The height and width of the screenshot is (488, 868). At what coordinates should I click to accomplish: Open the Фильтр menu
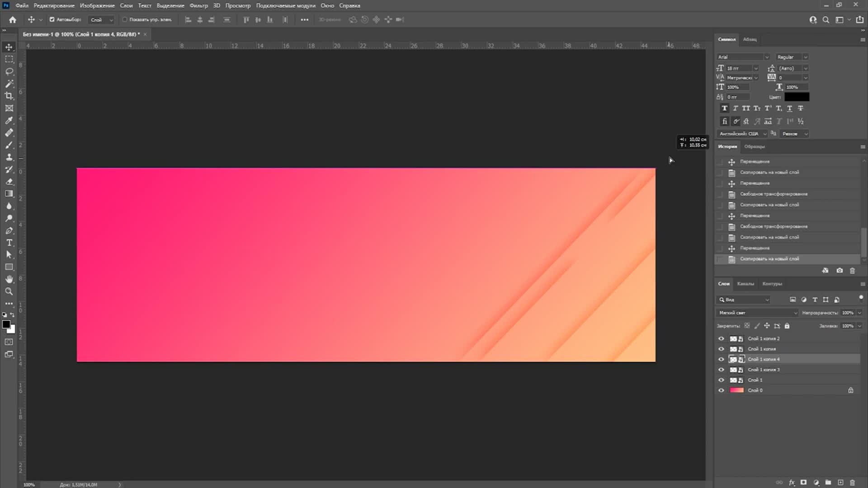tap(198, 5)
